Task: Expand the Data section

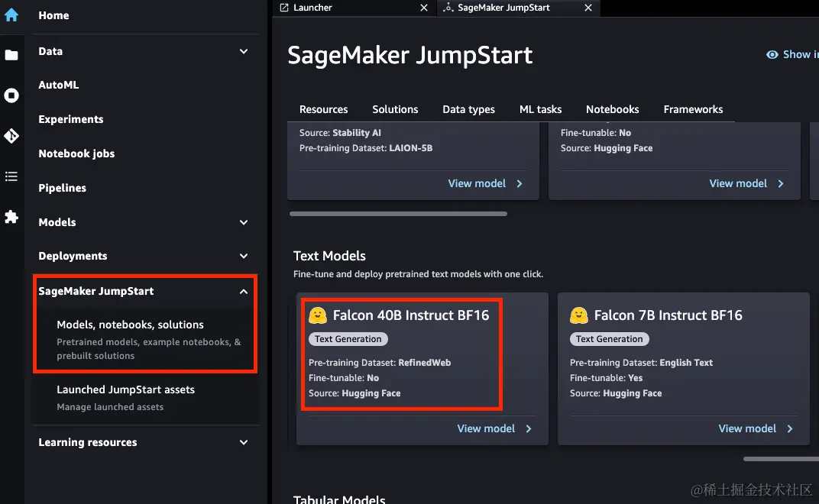Action: coord(244,51)
